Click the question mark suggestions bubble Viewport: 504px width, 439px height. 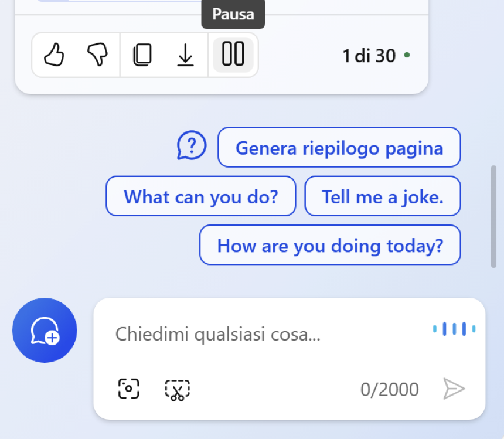[x=192, y=145]
